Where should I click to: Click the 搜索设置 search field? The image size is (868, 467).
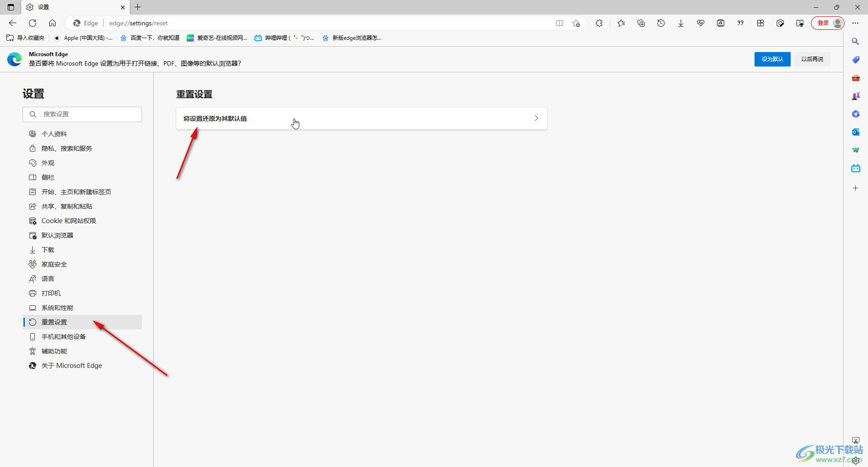point(82,114)
